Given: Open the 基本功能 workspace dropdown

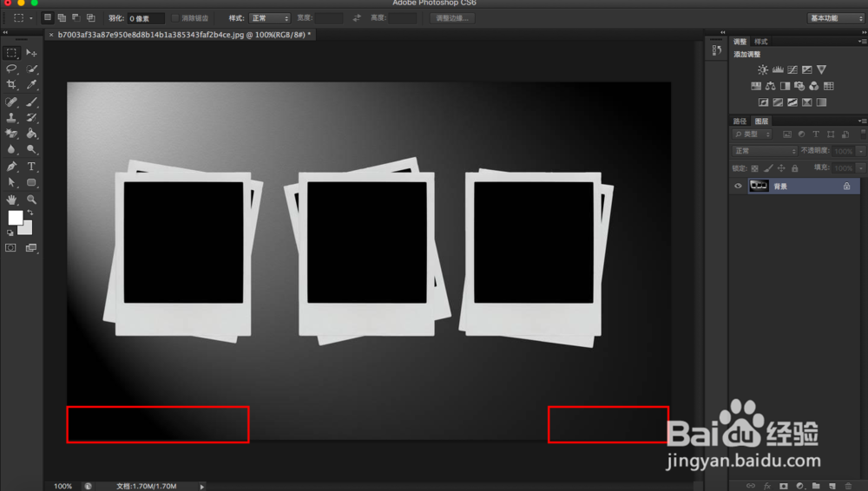Looking at the screenshot, I should (x=835, y=18).
